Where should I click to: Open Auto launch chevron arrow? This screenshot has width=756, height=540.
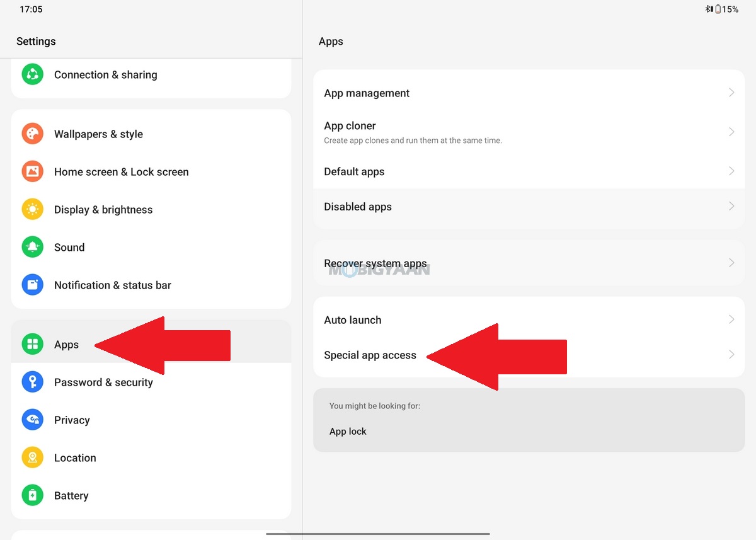(x=731, y=319)
